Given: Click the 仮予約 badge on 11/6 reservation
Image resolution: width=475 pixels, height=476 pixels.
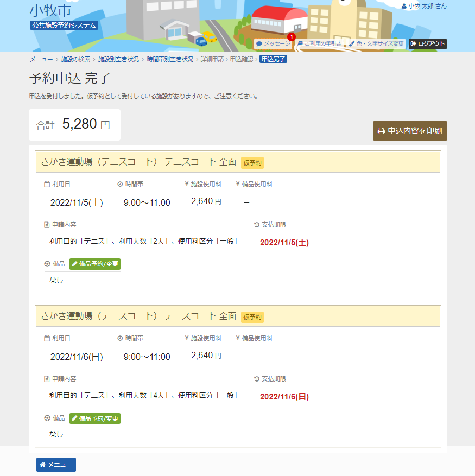Looking at the screenshot, I should click(x=252, y=316).
